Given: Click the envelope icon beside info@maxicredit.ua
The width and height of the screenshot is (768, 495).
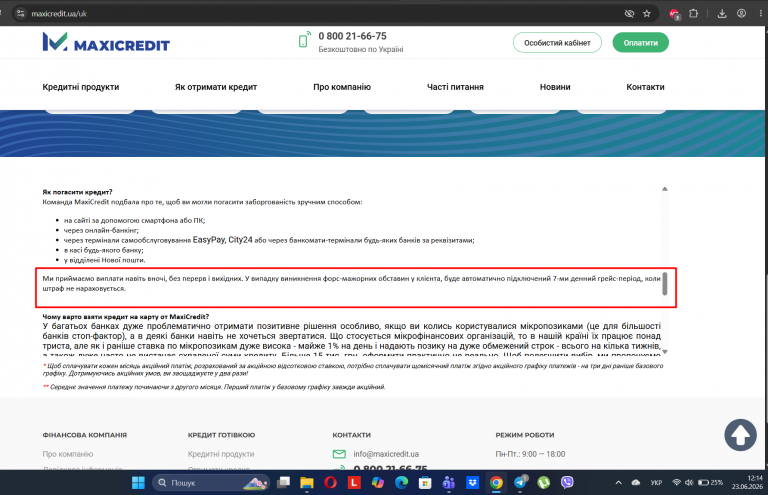Looking at the screenshot, I should (x=339, y=454).
